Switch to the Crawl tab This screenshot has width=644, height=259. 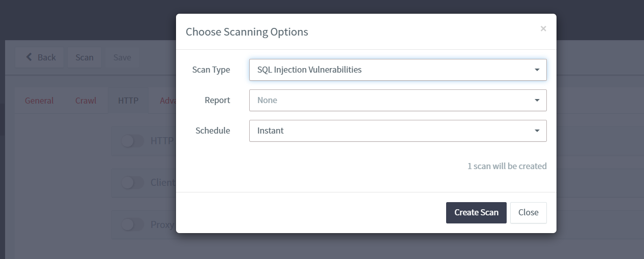(85, 101)
